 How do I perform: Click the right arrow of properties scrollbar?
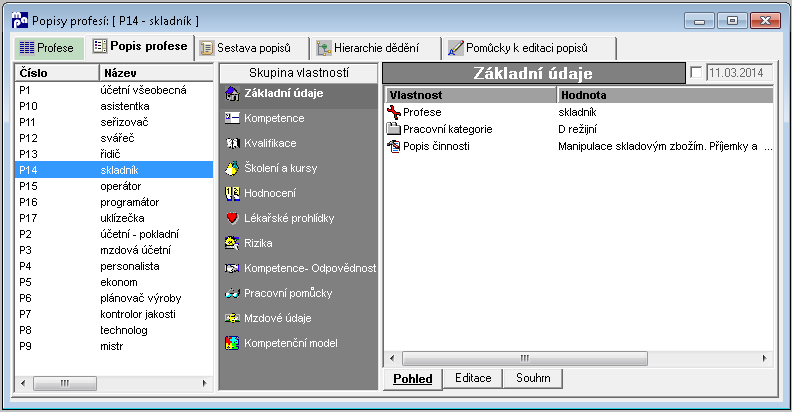(x=765, y=358)
